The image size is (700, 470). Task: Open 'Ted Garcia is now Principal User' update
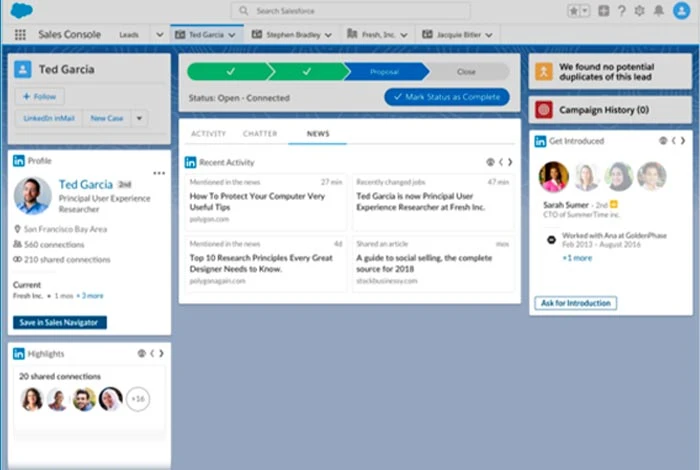(421, 201)
